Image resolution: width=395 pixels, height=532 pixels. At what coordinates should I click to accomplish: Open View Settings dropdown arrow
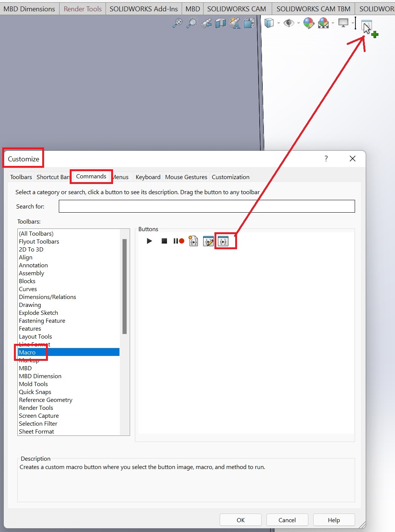tap(353, 23)
